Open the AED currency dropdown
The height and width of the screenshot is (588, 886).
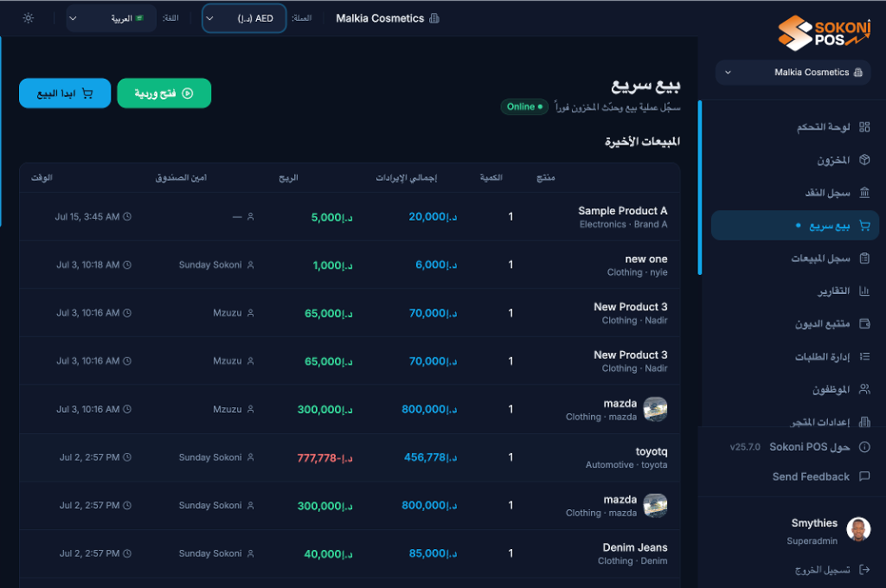(244, 18)
